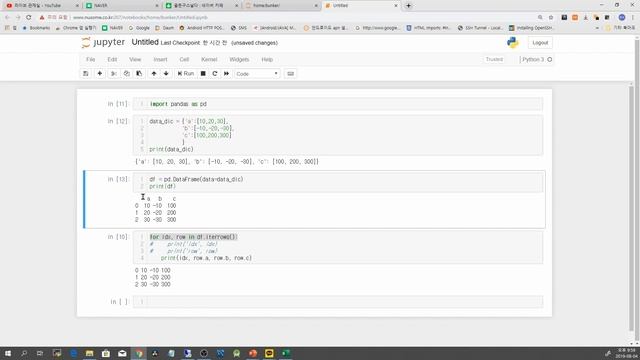Click inside the pd.DataFrame code cell

tap(338, 182)
